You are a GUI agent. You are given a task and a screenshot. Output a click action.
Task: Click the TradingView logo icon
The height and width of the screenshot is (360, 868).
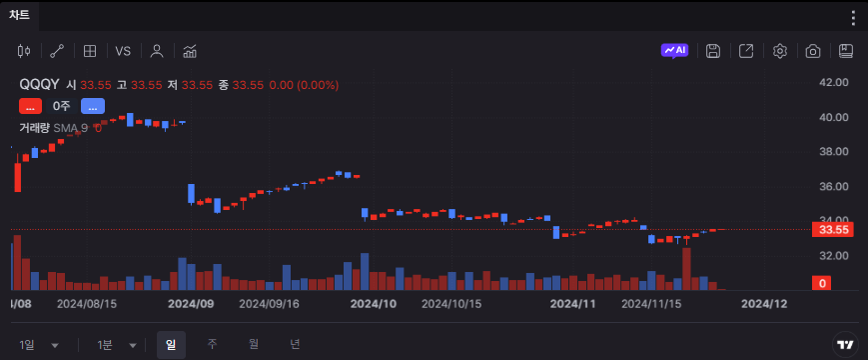(x=845, y=345)
